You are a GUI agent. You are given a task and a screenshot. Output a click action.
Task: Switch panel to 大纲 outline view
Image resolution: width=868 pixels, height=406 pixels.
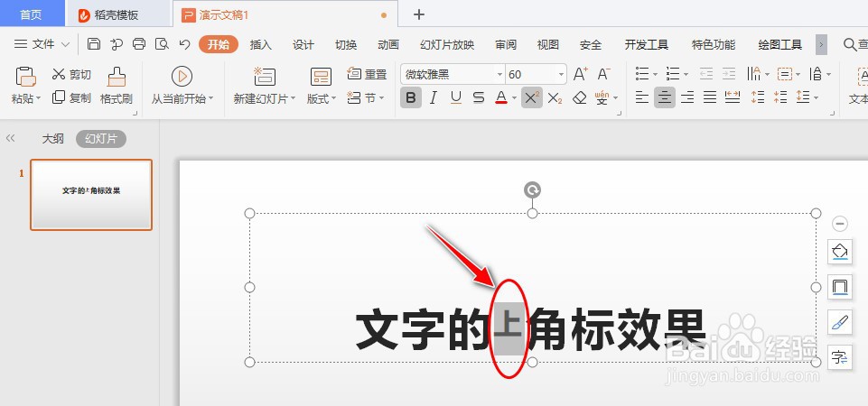pyautogui.click(x=53, y=139)
